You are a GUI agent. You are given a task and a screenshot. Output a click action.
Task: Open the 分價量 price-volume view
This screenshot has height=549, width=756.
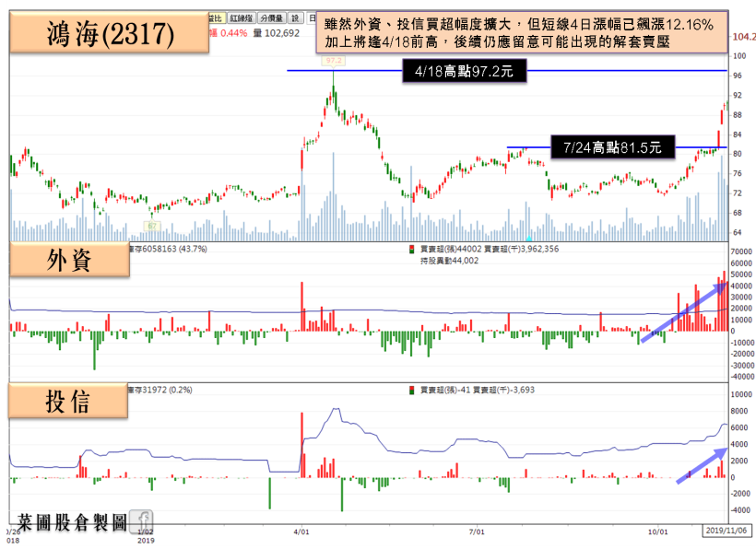click(x=271, y=18)
